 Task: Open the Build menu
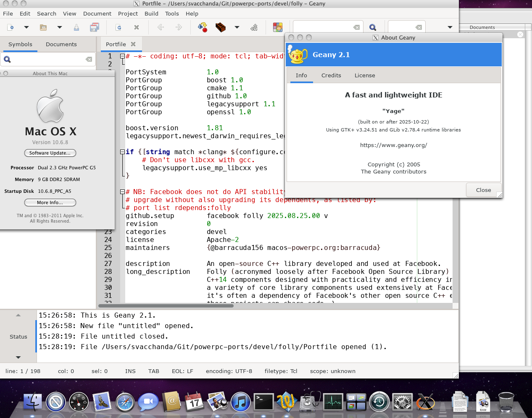point(151,13)
